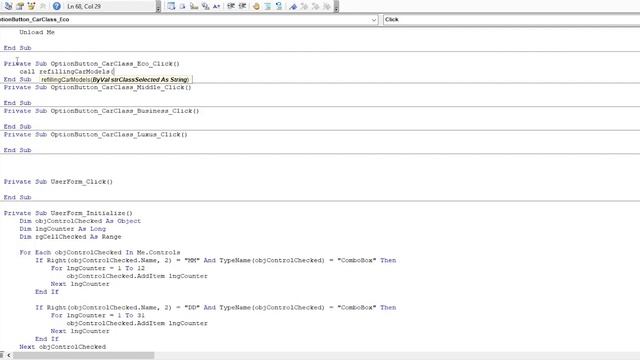
Task: Click the Complete Word icon
Action: point(217,6)
